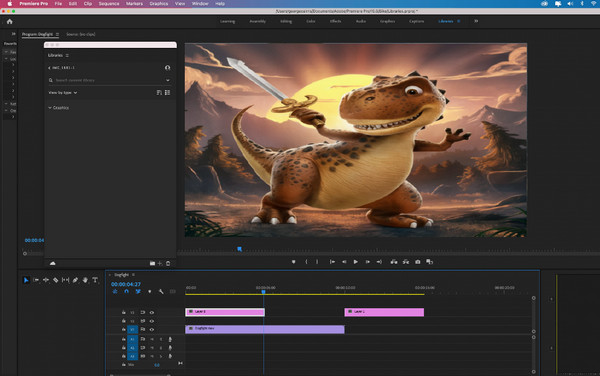Select the Type tool
Screen dimensions: 600x376
[95, 280]
